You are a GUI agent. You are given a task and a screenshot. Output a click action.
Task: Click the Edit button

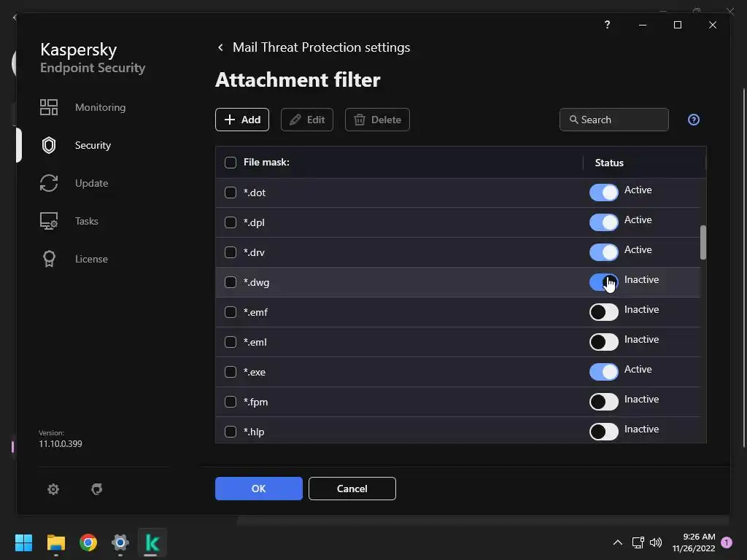coord(307,120)
